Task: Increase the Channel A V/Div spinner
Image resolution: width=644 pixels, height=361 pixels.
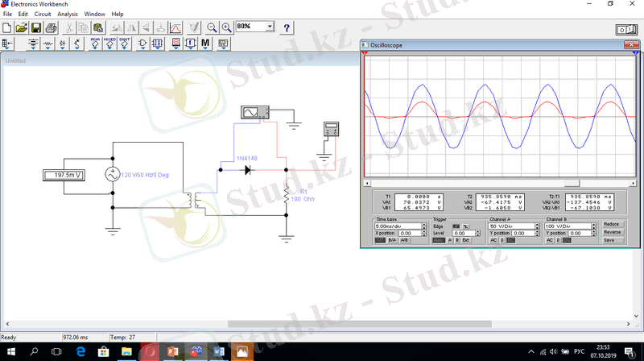Action: 535,224
